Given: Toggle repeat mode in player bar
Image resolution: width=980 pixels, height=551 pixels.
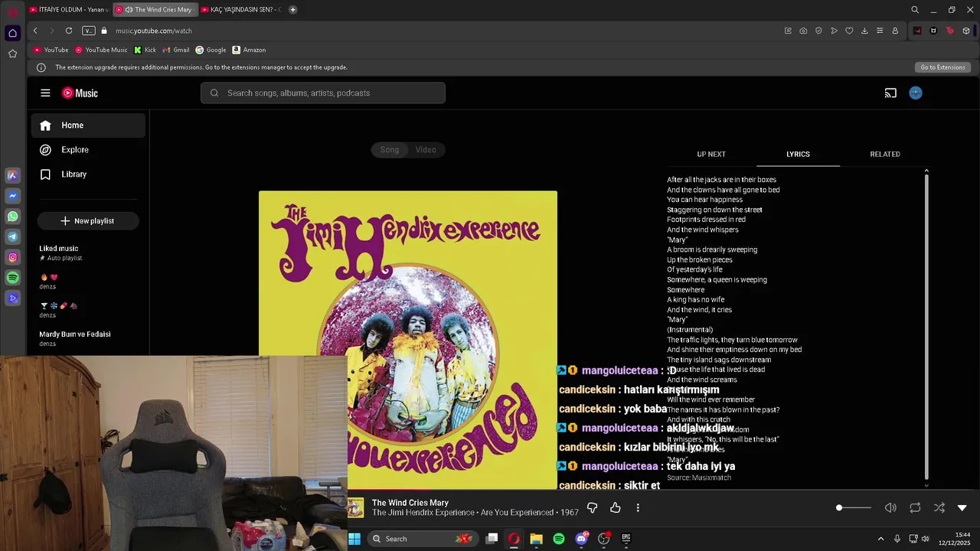Looking at the screenshot, I should (x=915, y=507).
